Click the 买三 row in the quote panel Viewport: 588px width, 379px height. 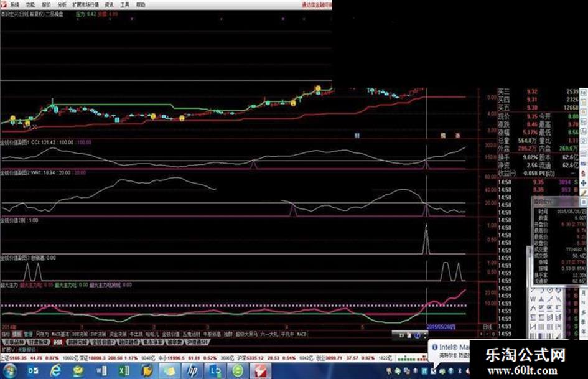(538, 91)
